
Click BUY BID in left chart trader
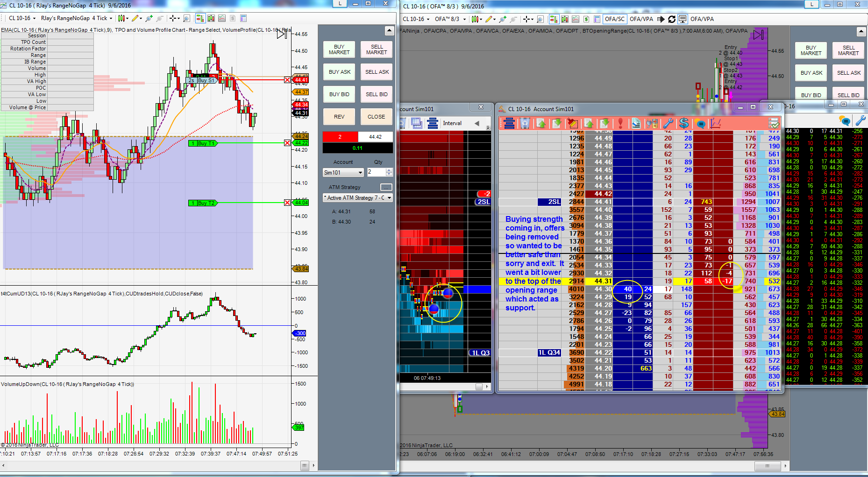point(339,94)
